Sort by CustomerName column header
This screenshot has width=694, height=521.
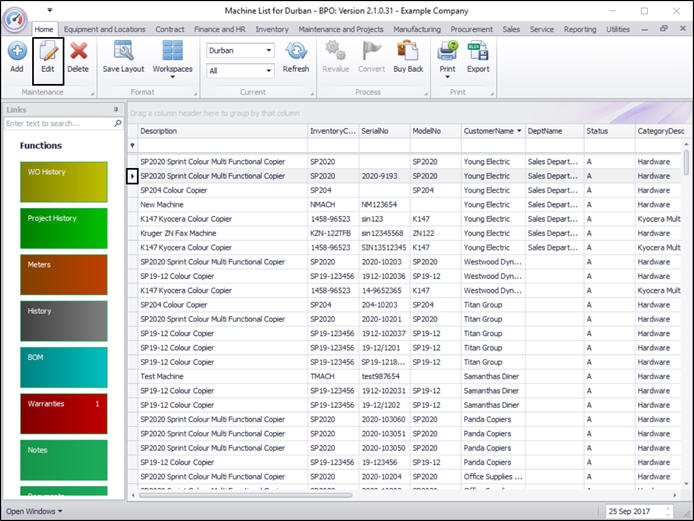[488, 131]
